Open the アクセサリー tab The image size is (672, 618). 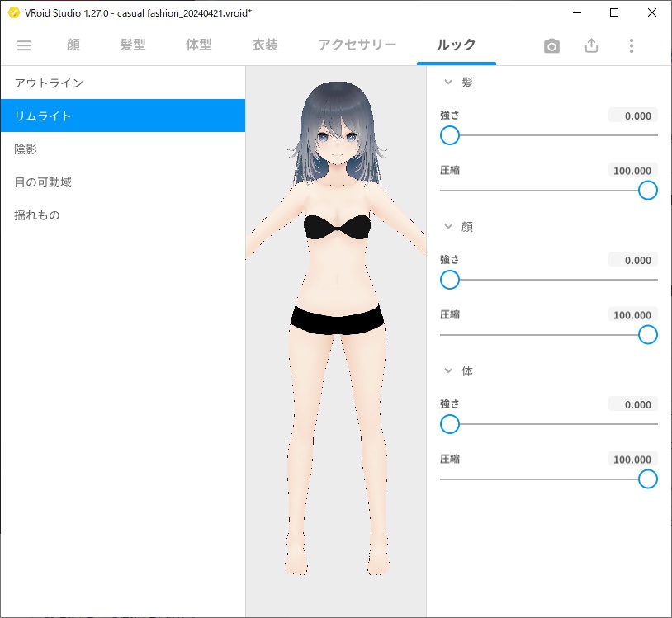[357, 45]
